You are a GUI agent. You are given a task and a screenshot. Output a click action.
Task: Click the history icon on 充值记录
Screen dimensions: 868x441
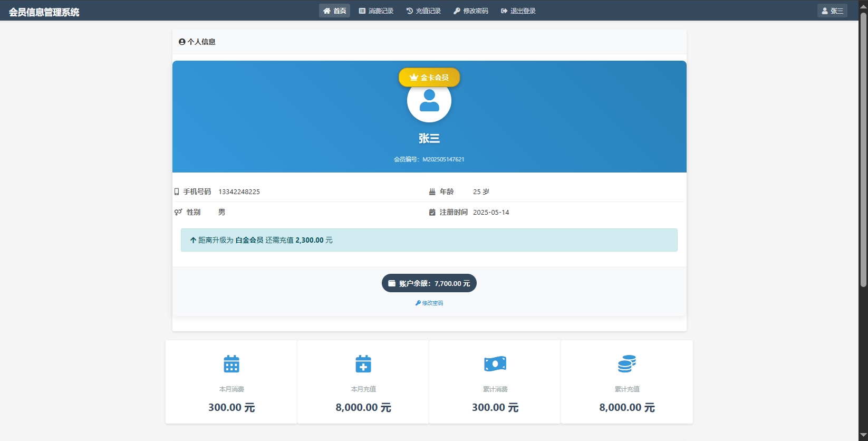[x=410, y=11]
